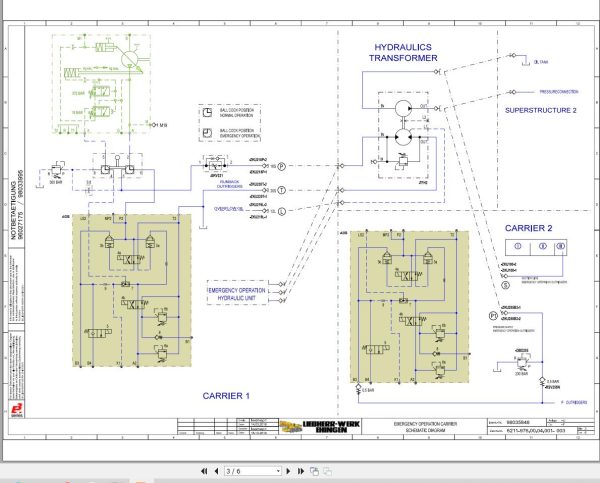Click the CARRIER 2 label
The width and height of the screenshot is (600, 483).
coord(528,228)
